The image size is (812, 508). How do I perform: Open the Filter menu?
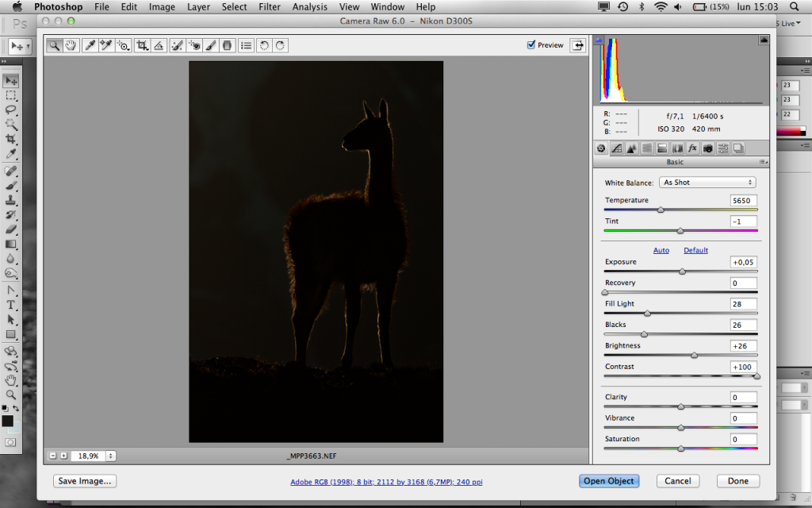(270, 6)
